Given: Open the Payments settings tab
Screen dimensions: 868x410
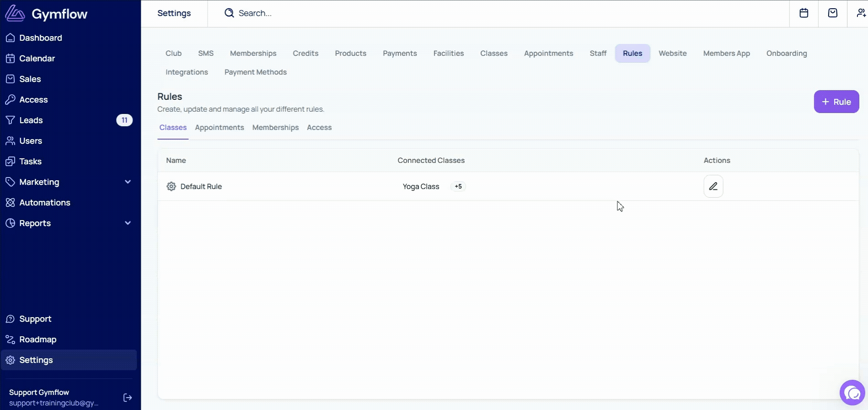Looking at the screenshot, I should (x=400, y=54).
